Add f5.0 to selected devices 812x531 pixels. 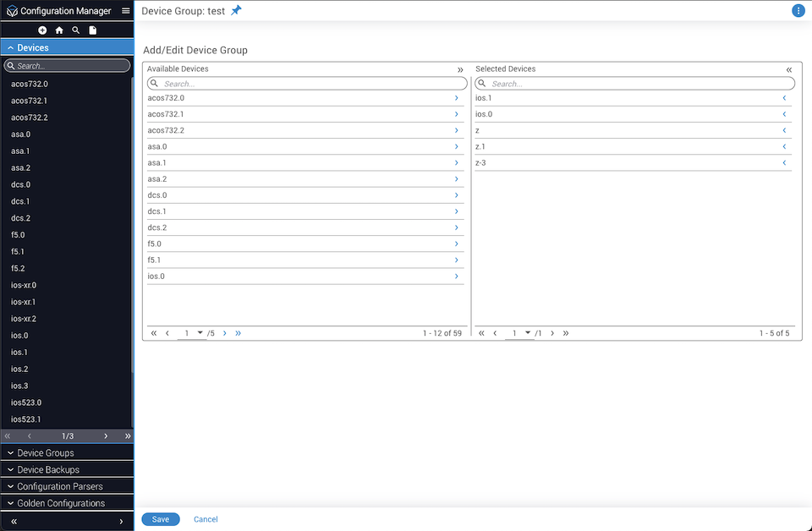(456, 244)
